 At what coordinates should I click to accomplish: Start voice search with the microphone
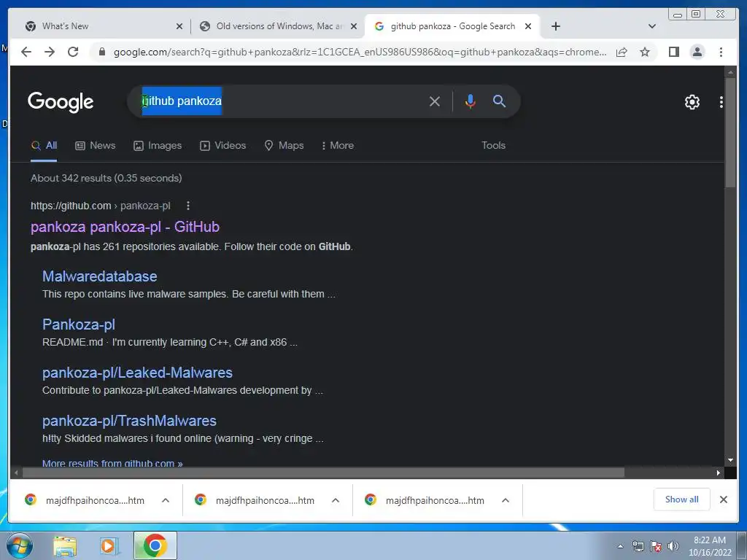[471, 101]
